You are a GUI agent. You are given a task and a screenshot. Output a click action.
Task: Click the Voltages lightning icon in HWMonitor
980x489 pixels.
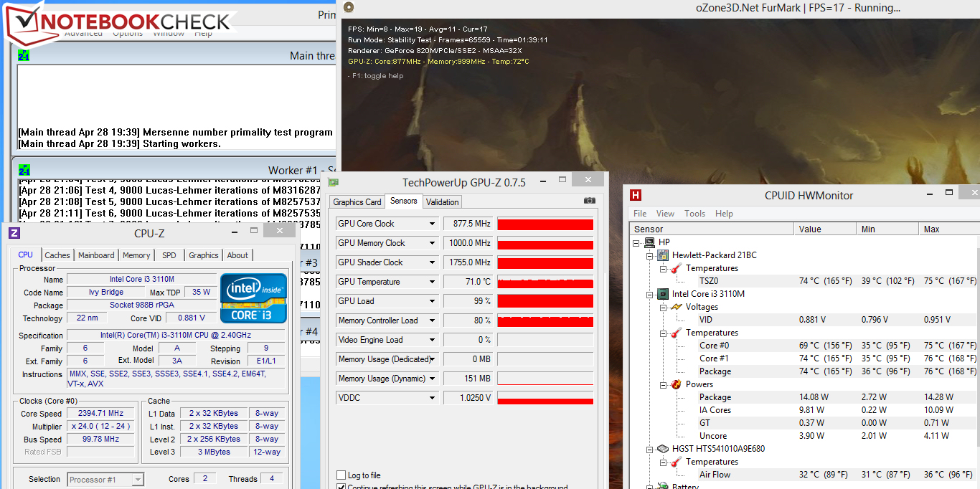pyautogui.click(x=676, y=307)
